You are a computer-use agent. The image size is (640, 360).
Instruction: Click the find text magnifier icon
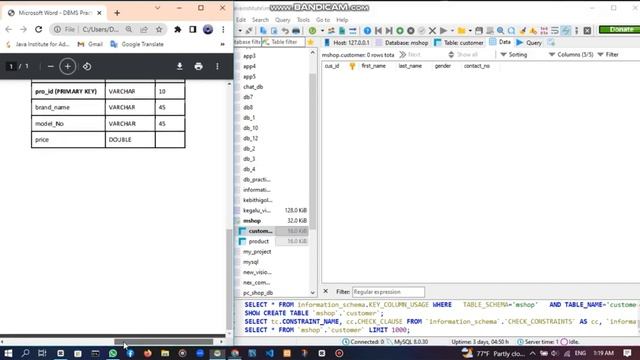click(x=500, y=31)
